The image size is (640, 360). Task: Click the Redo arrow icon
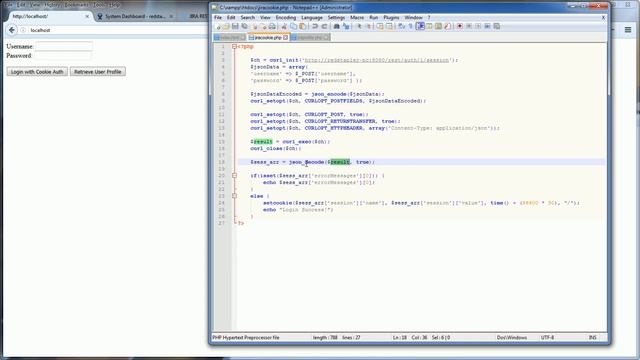tap(324, 27)
